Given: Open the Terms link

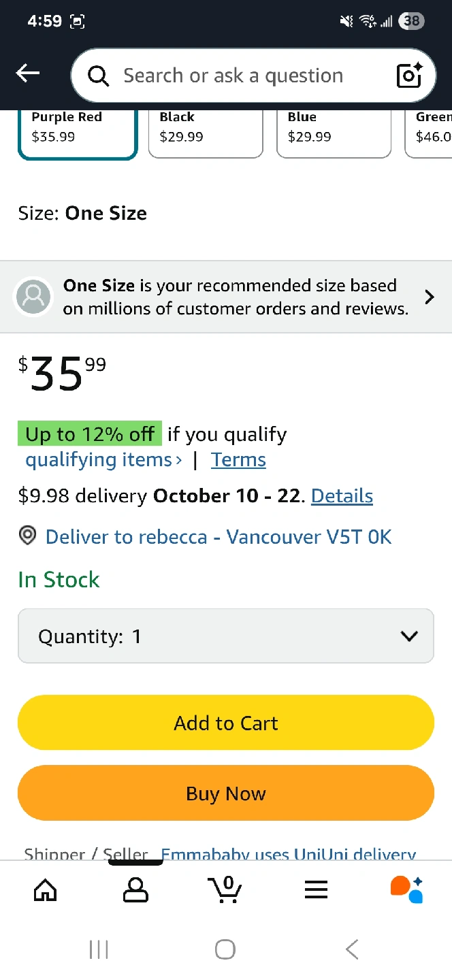Looking at the screenshot, I should 238,460.
